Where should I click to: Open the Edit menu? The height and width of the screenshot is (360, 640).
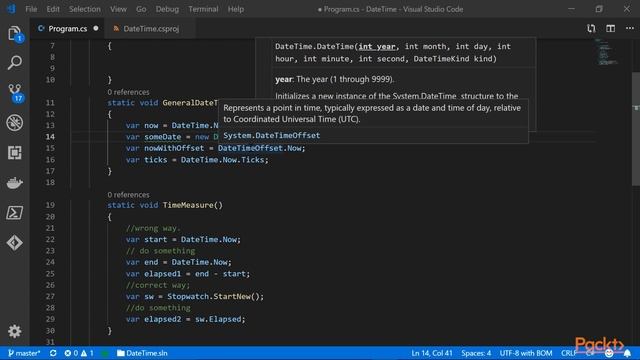53,9
